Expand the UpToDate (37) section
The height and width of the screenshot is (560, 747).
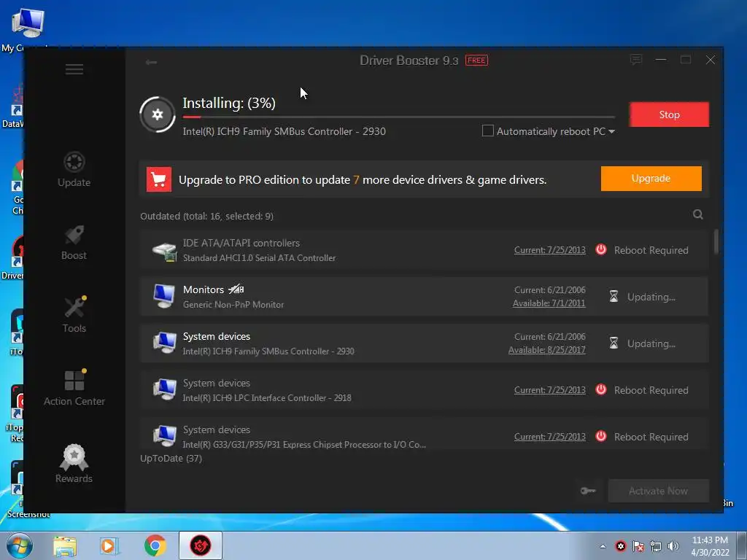pos(171,458)
